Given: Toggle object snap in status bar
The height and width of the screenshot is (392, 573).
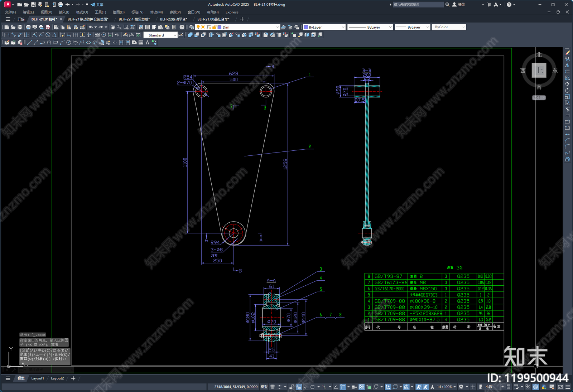Looking at the screenshot, I should tap(343, 387).
